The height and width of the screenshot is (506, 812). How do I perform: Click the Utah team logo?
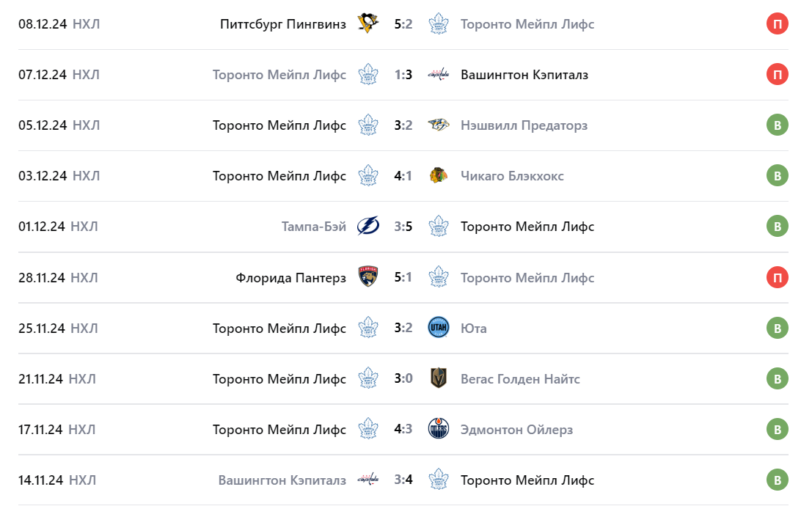click(x=439, y=328)
